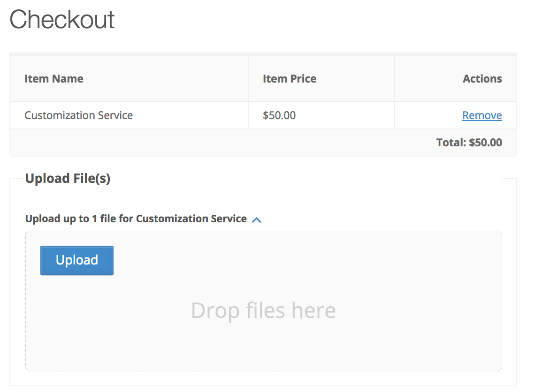Click the Remove link for Customization Service
The height and width of the screenshot is (392, 534).
[x=482, y=115]
